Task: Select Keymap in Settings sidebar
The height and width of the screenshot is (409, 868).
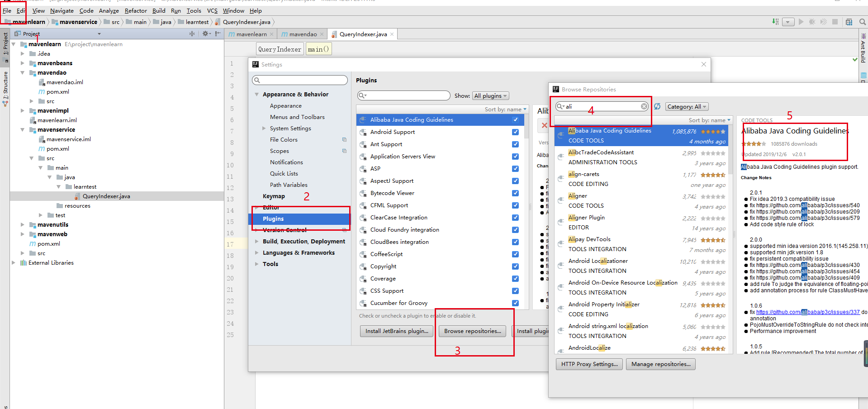Action: 274,196
